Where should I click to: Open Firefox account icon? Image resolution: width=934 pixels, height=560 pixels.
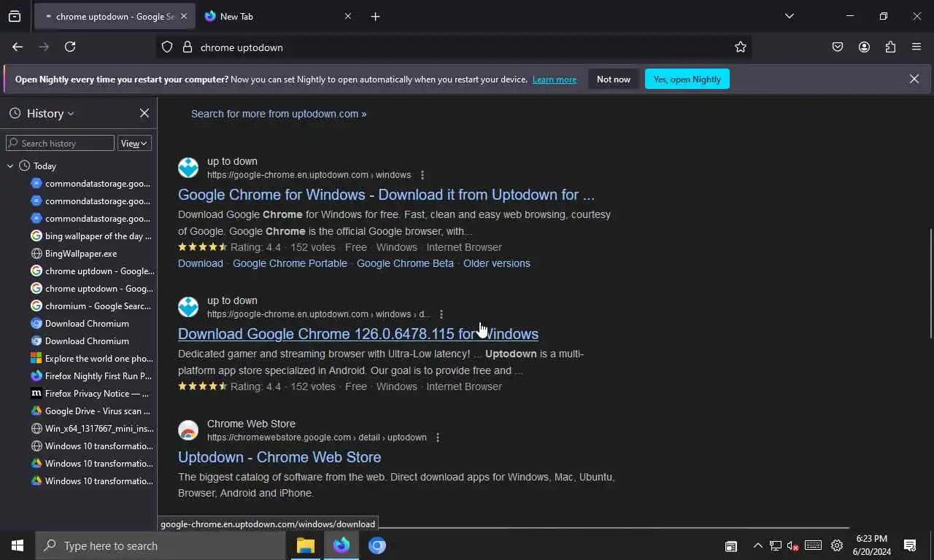coord(864,47)
